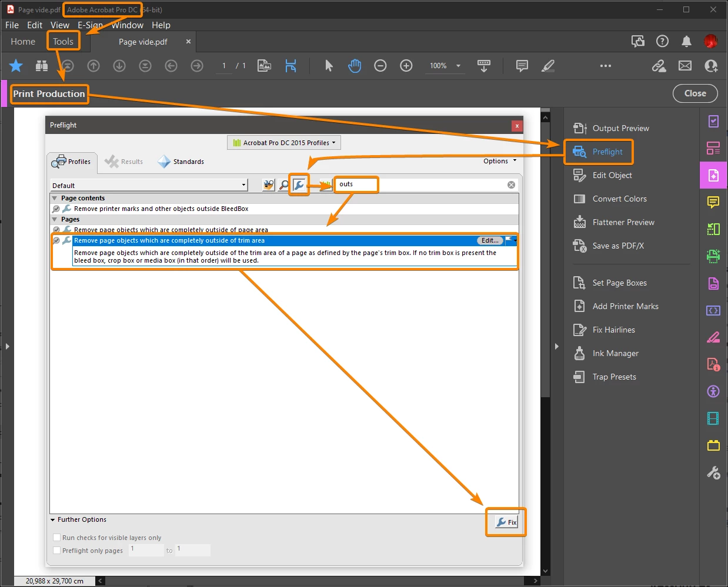Click the Accessibility icon in right tool strip
The image size is (728, 587).
point(713,391)
